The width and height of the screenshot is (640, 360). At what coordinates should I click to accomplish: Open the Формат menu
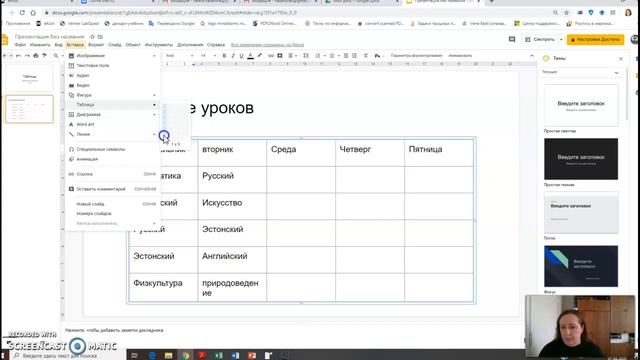96,45
